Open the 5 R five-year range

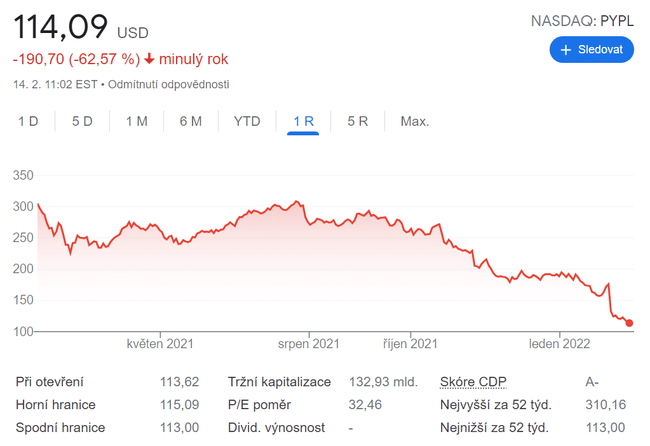(358, 121)
